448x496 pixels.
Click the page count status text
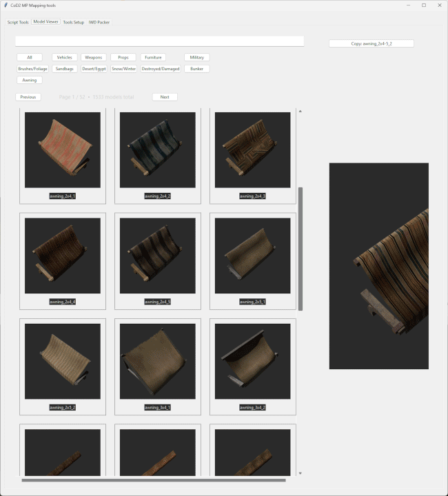pos(96,97)
